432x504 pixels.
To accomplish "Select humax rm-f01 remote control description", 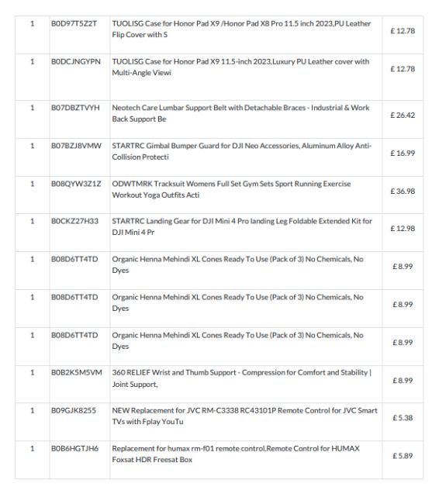I will [x=236, y=454].
